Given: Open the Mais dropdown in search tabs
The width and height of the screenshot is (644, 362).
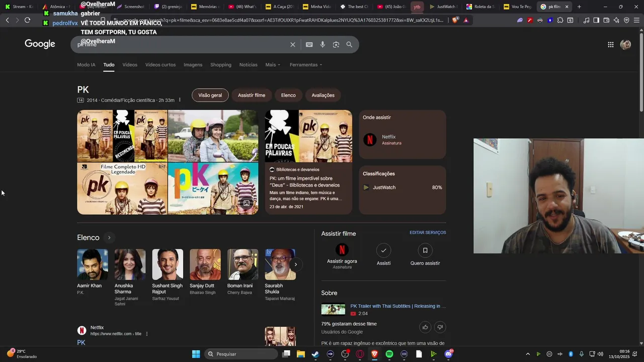Looking at the screenshot, I should tap(273, 65).
